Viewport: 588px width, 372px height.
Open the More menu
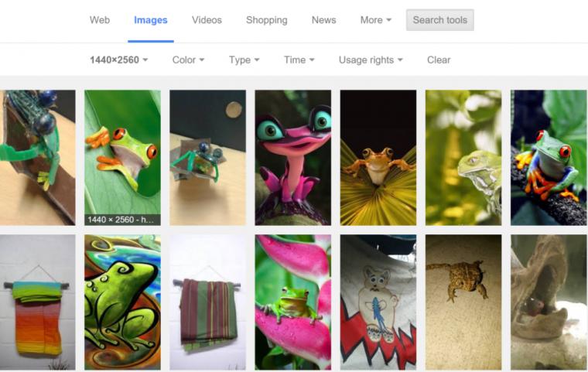coord(376,20)
